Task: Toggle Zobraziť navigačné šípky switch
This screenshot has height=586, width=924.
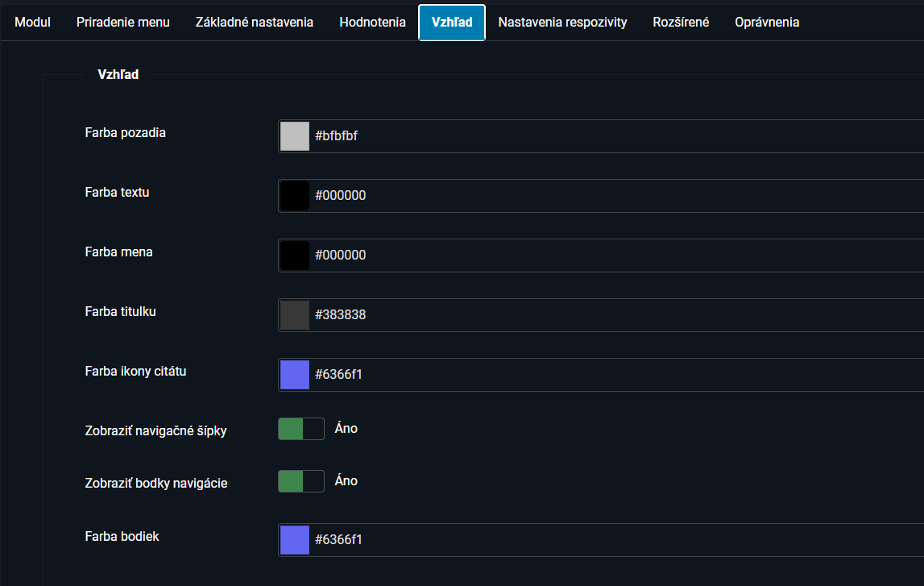Action: click(301, 429)
